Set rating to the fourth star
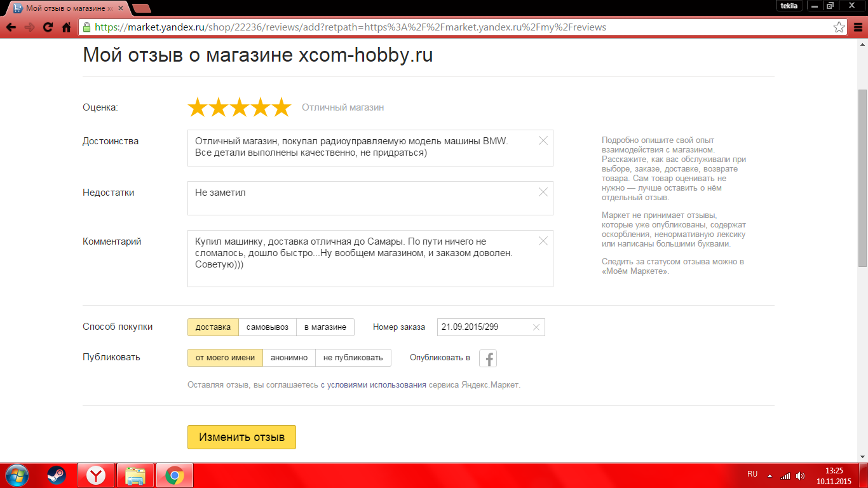868x488 pixels. coord(261,107)
